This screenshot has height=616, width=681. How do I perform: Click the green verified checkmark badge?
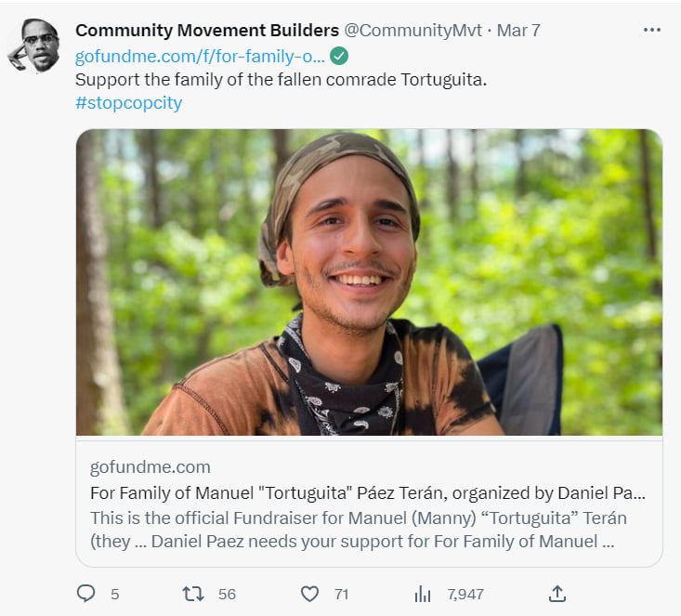click(339, 56)
